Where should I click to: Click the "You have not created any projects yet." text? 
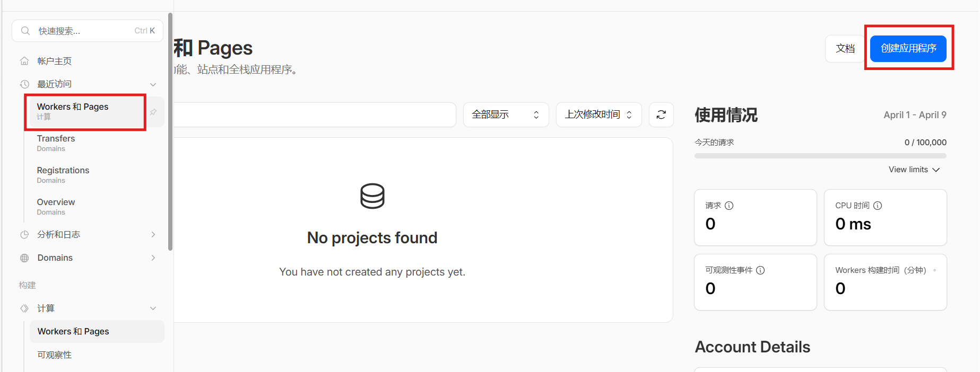372,272
